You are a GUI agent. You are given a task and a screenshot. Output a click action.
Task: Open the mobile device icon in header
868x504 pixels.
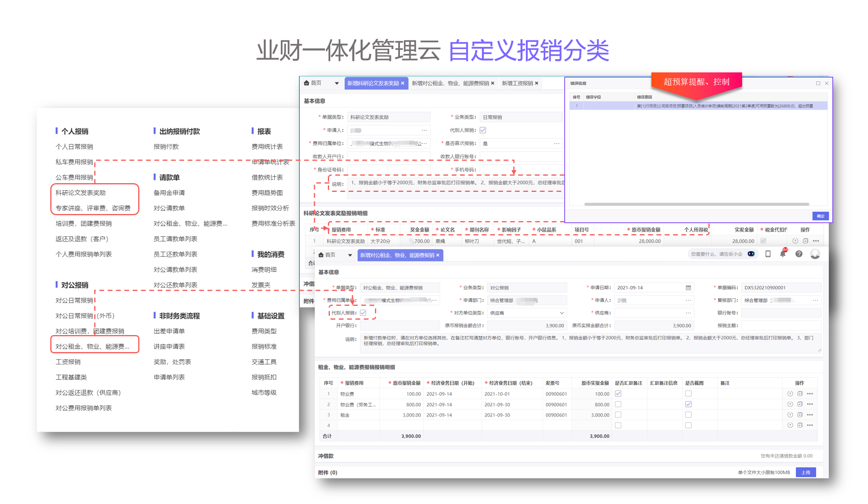coord(768,254)
